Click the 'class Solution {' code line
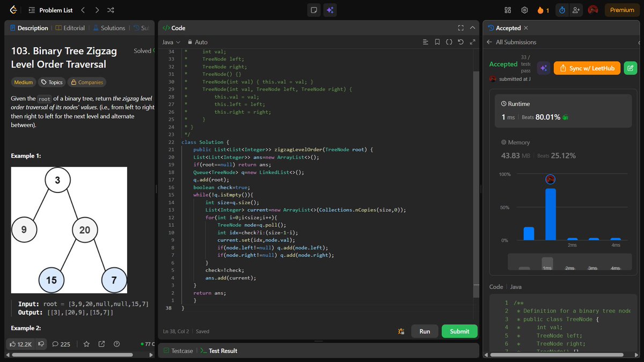The width and height of the screenshot is (644, 362). [206, 142]
